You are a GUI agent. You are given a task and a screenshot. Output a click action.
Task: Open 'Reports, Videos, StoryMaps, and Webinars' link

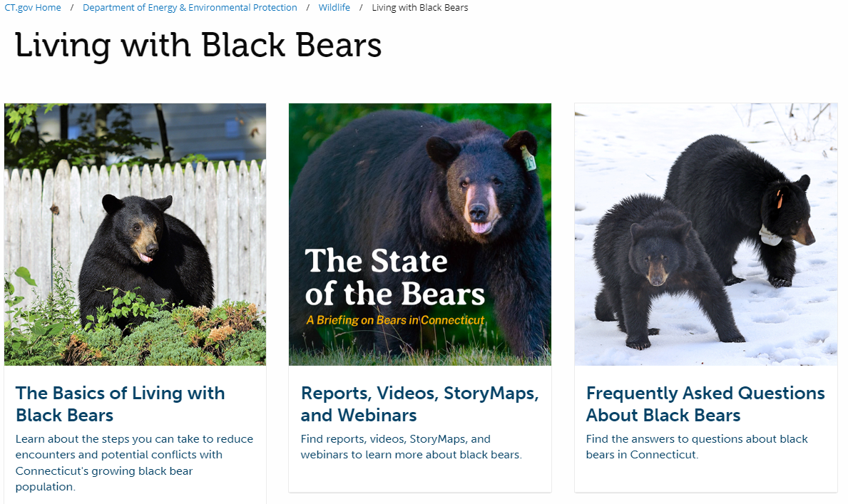click(419, 403)
